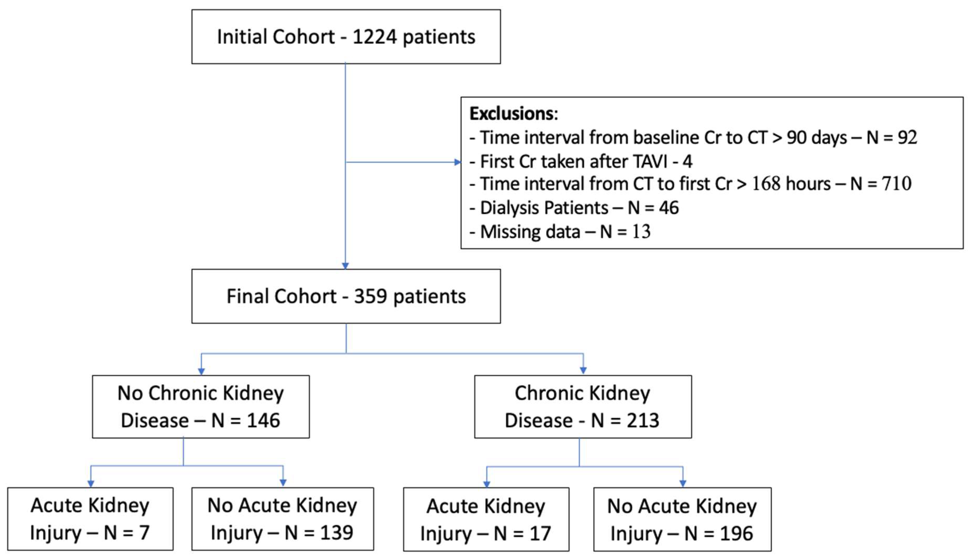Select the Final Cohort 359 patients box

(346, 296)
